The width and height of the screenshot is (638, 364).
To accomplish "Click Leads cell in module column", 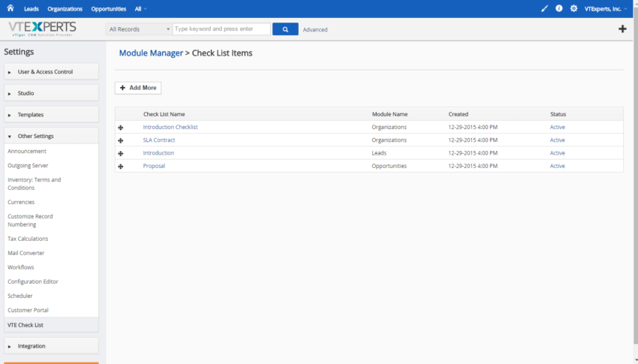I will [379, 153].
